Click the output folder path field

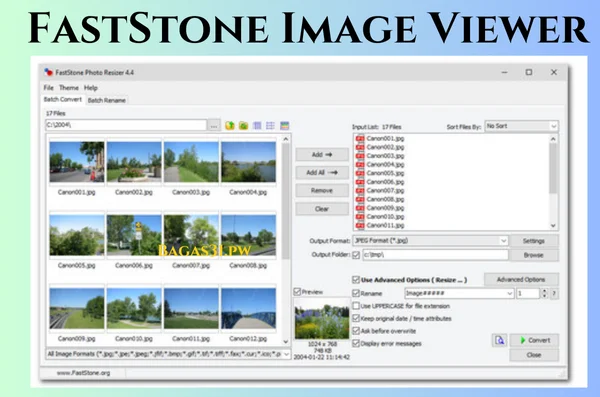[x=435, y=255]
